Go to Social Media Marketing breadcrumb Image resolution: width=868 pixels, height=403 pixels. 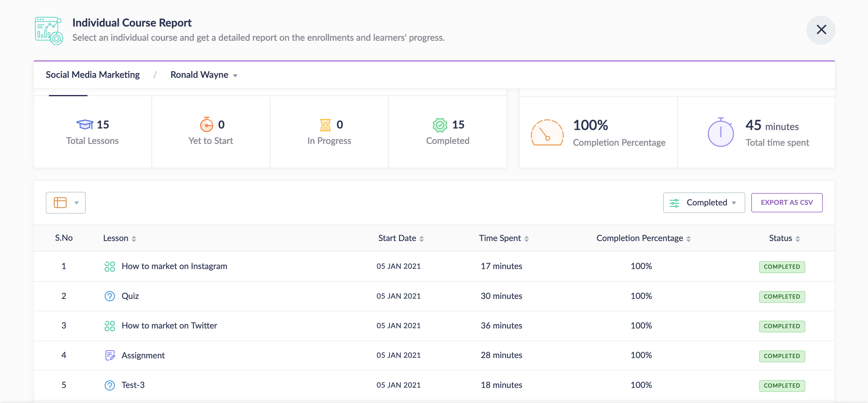click(x=93, y=75)
